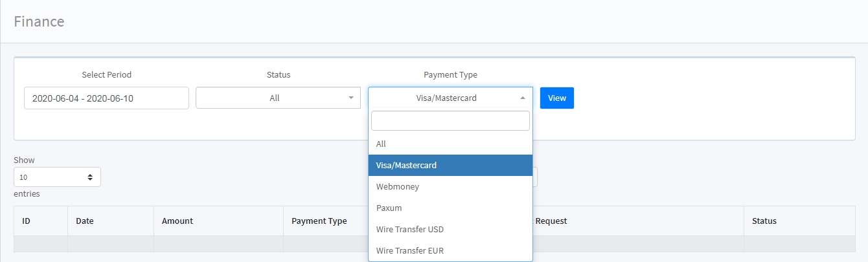Sort table by the Amount column
This screenshot has height=262, width=868.
tap(218, 221)
